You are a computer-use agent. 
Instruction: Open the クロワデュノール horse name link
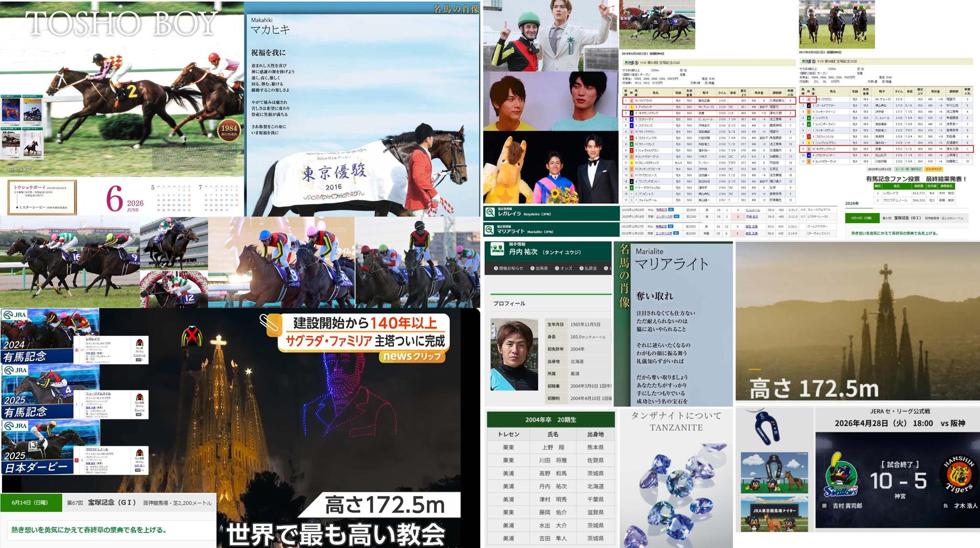[97, 449]
